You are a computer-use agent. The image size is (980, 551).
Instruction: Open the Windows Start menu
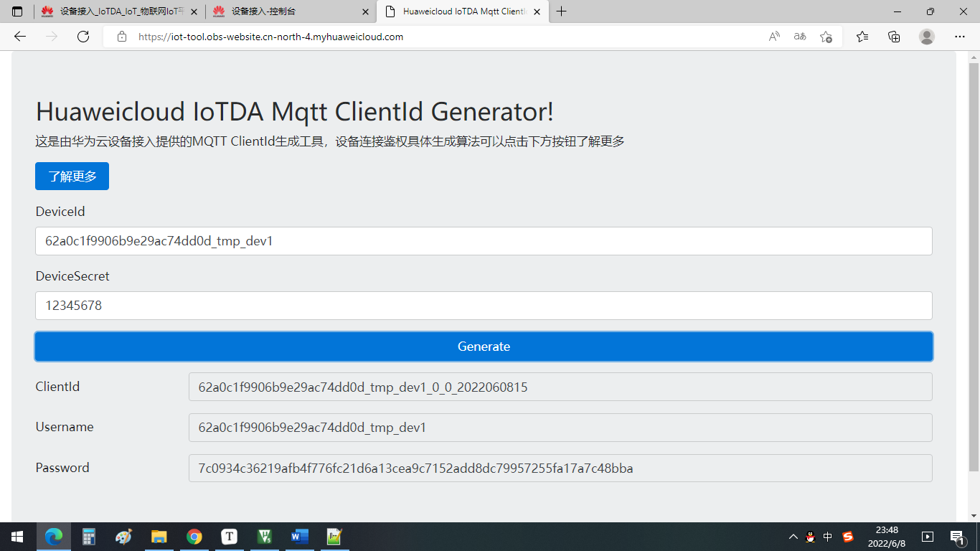click(17, 537)
